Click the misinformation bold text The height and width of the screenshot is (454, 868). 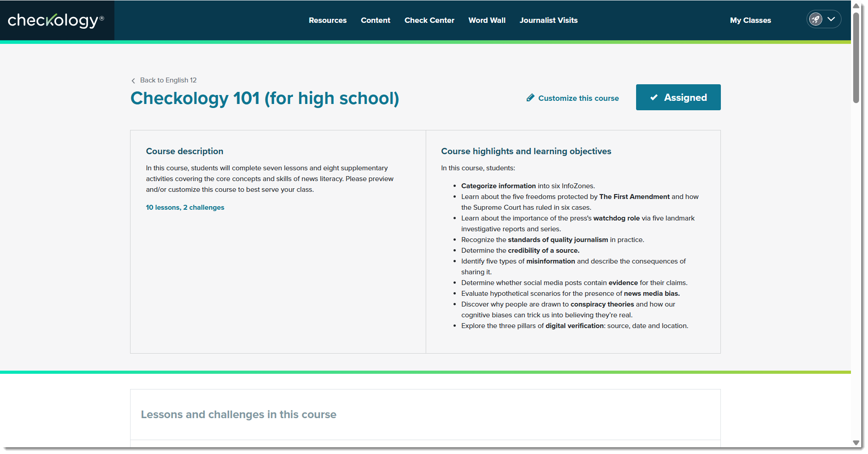pos(550,261)
